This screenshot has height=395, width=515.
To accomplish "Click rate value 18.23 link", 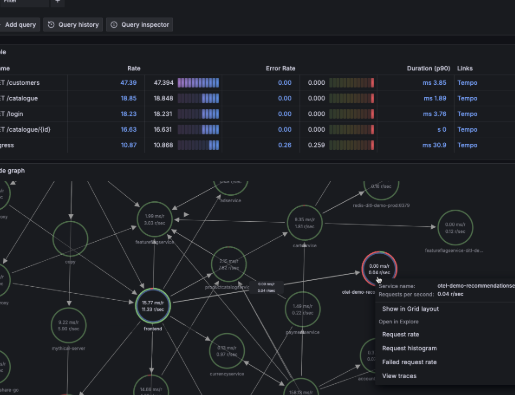I will pyautogui.click(x=129, y=114).
